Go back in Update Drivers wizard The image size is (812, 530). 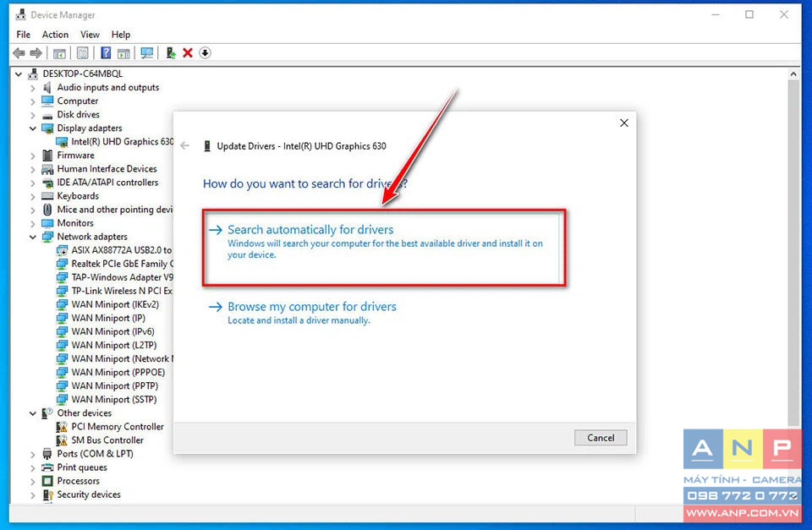[185, 146]
